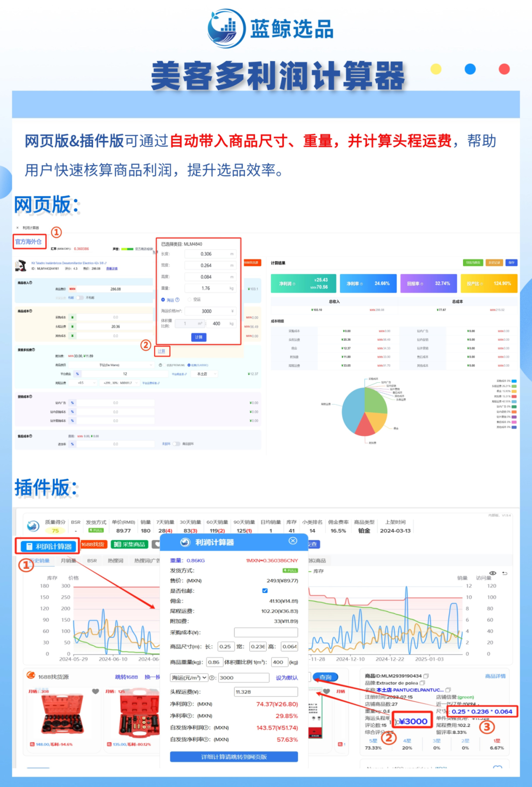The width and height of the screenshot is (532, 787).
Task: Click the whale logo beside 质量得分
Action: coord(33,526)
